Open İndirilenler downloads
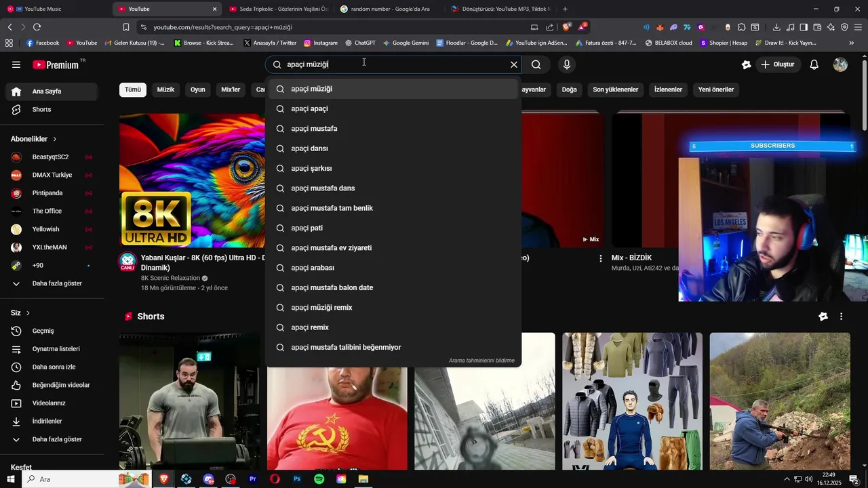868x488 pixels. coord(52,422)
